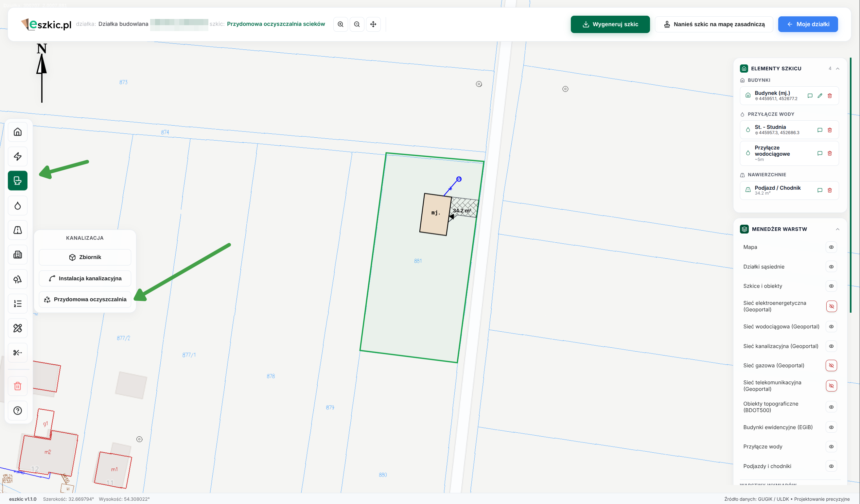Hide Sieć kanalizacyjna (Geoportal) layer
The width and height of the screenshot is (860, 504).
coord(831,346)
